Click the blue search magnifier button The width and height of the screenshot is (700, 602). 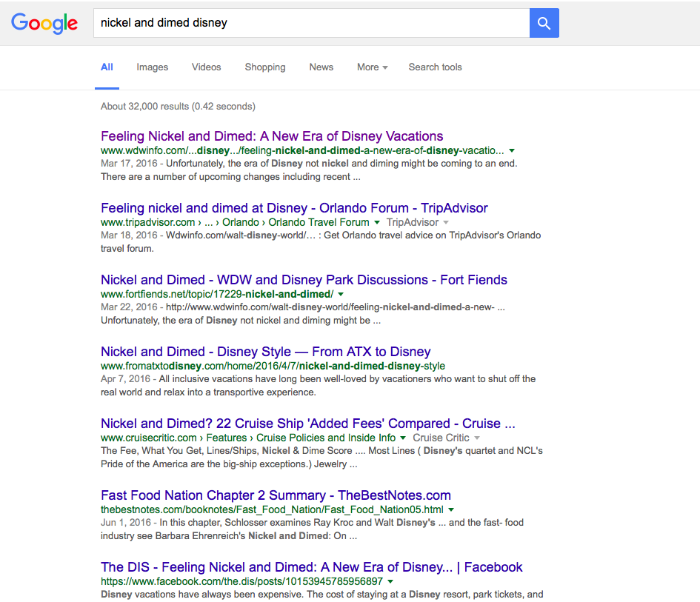pyautogui.click(x=544, y=23)
